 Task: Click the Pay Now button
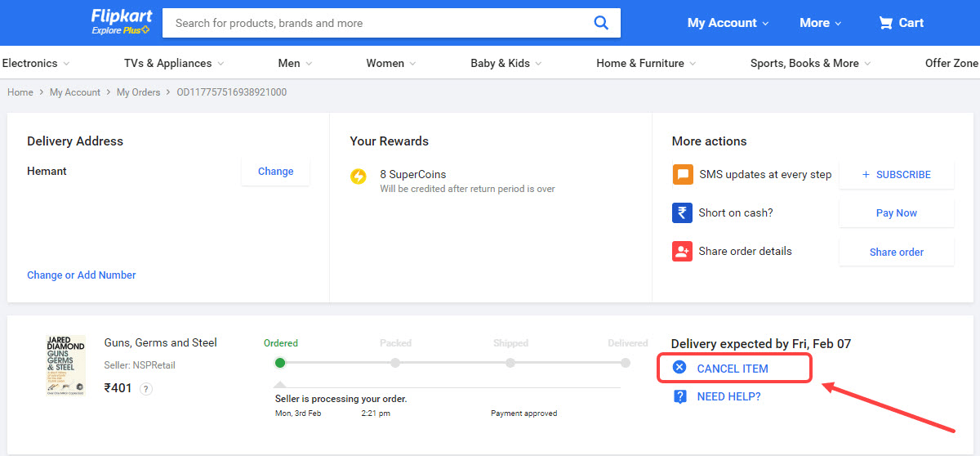pyautogui.click(x=896, y=213)
